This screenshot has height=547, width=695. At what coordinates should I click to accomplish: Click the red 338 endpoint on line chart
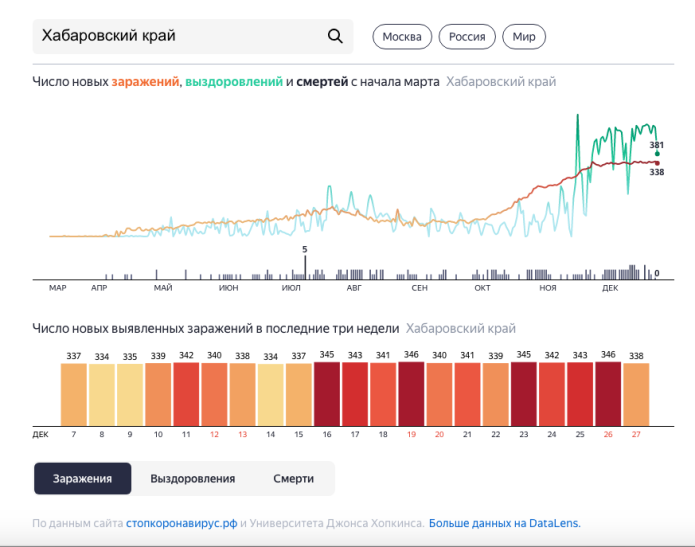coord(657,162)
